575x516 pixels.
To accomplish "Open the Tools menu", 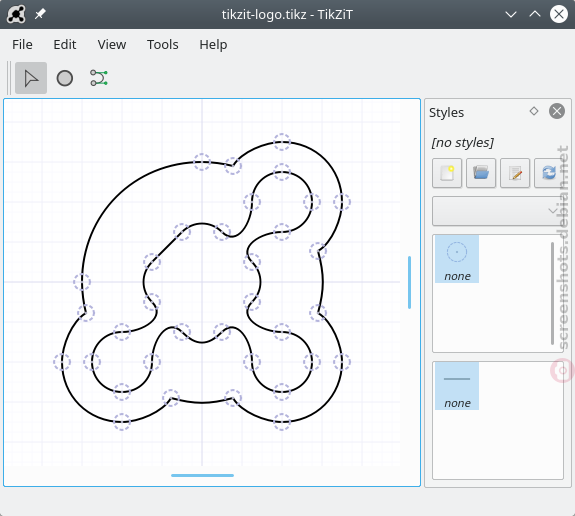I will point(162,45).
